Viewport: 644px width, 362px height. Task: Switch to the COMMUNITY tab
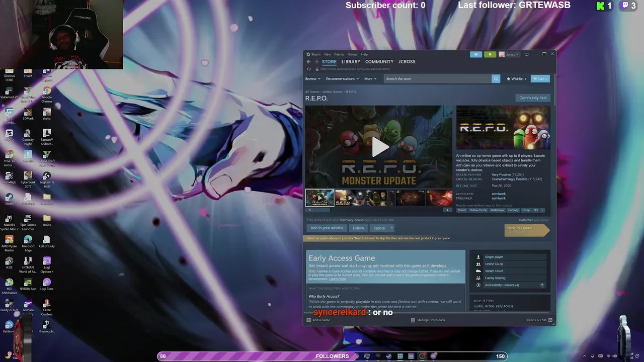pos(379,62)
